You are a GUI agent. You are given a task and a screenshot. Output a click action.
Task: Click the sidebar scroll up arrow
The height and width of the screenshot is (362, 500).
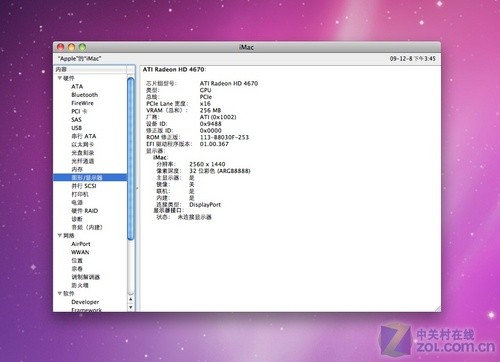pos(131,299)
